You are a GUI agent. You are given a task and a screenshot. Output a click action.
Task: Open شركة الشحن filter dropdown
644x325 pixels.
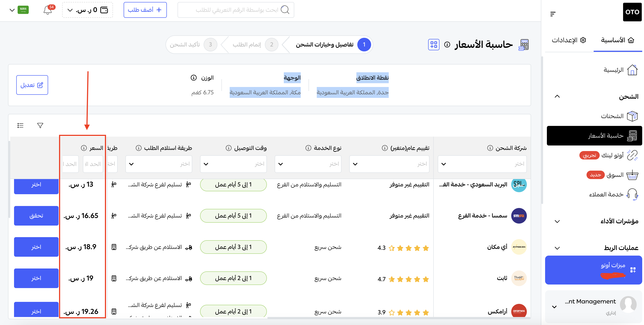[482, 164]
